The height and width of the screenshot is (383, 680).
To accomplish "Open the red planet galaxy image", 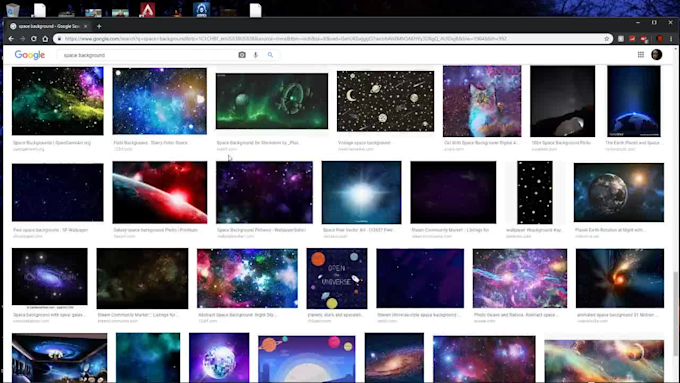I will tap(160, 192).
